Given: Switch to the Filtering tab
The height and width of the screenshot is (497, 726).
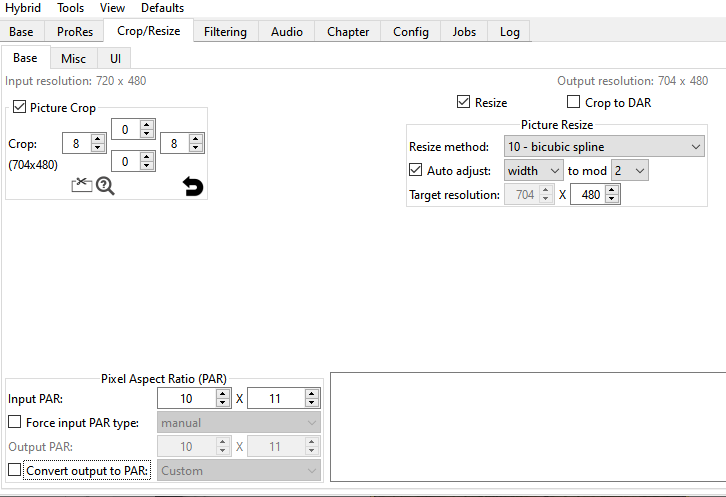Looking at the screenshot, I should coord(225,31).
